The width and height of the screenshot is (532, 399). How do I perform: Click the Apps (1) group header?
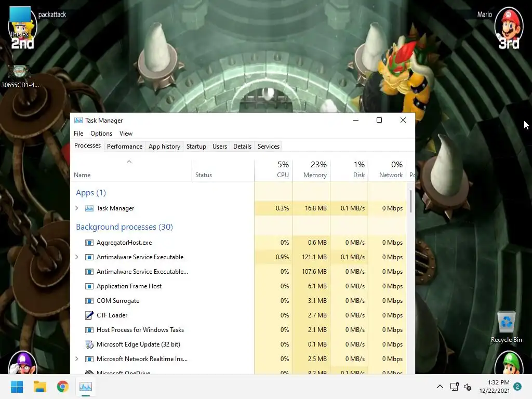91,193
